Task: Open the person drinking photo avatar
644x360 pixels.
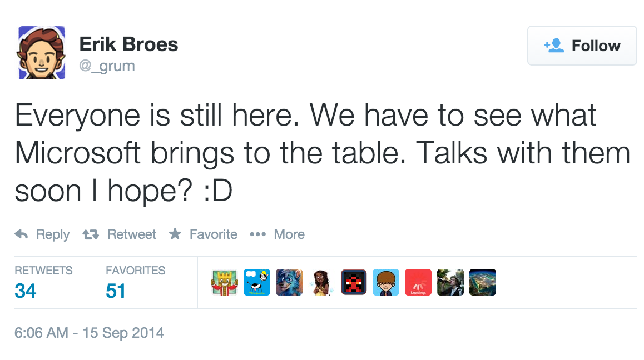Action: pyautogui.click(x=450, y=282)
